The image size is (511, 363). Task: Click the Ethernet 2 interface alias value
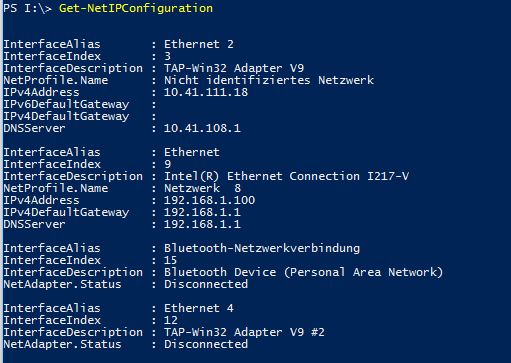pos(199,44)
